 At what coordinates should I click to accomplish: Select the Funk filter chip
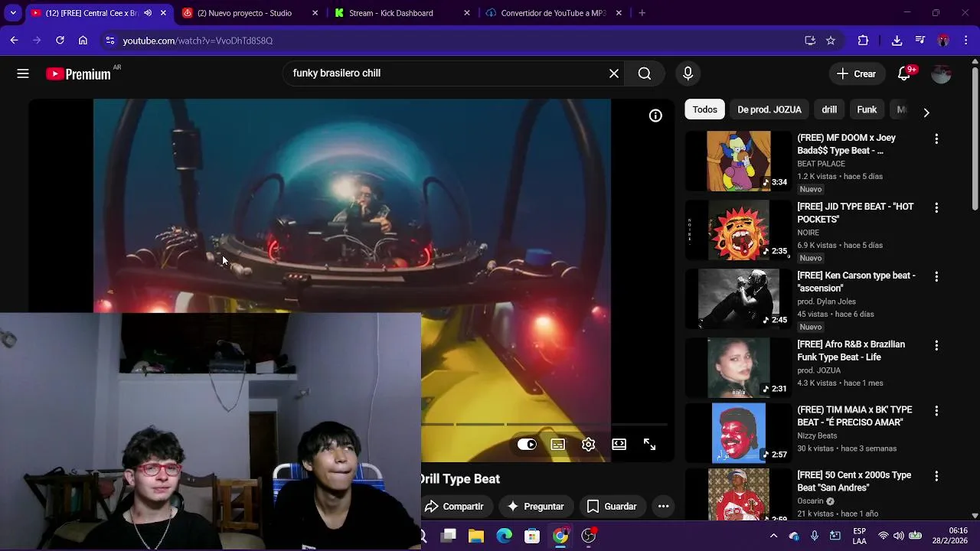[x=867, y=109]
